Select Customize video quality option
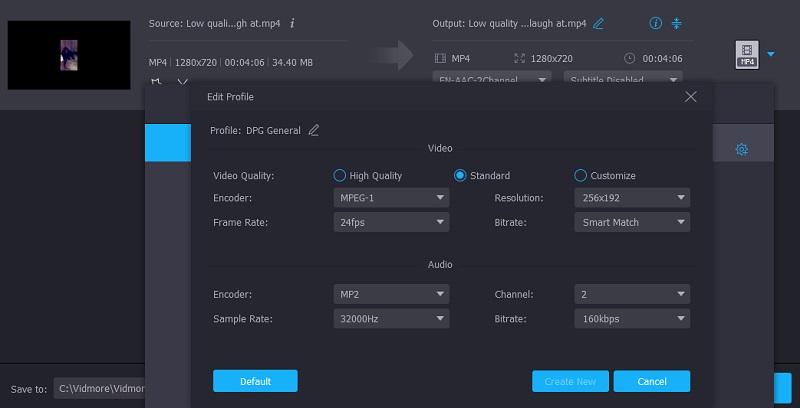800x408 pixels. [581, 175]
